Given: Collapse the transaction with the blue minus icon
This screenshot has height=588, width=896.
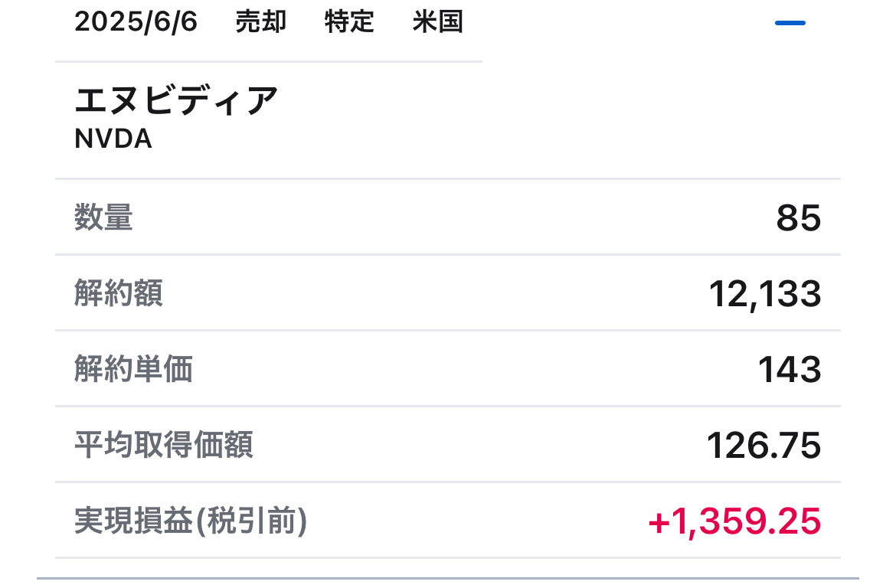Looking at the screenshot, I should tap(790, 23).
